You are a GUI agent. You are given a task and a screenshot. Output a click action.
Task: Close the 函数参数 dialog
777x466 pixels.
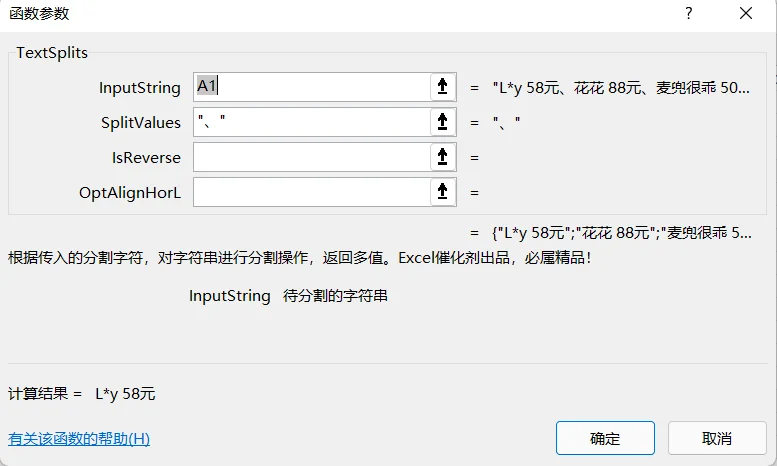[x=746, y=13]
